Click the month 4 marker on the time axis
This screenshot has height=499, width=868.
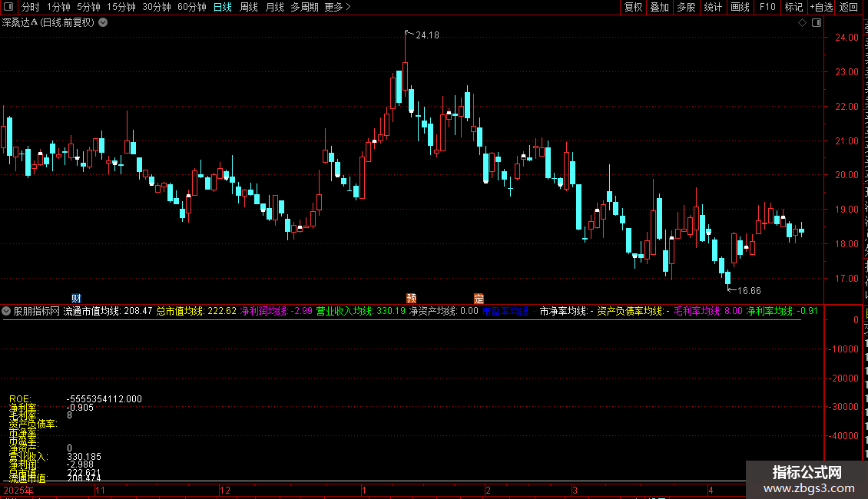click(711, 490)
